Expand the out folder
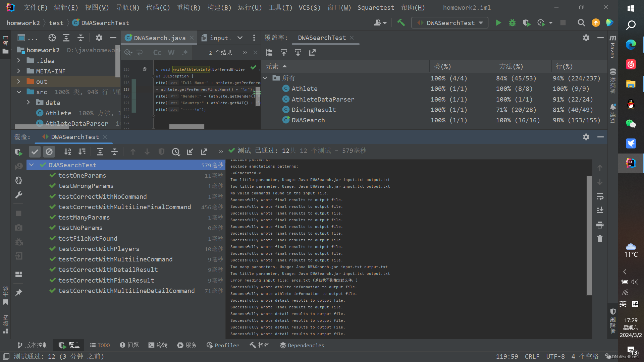The image size is (644, 362). 19,81
